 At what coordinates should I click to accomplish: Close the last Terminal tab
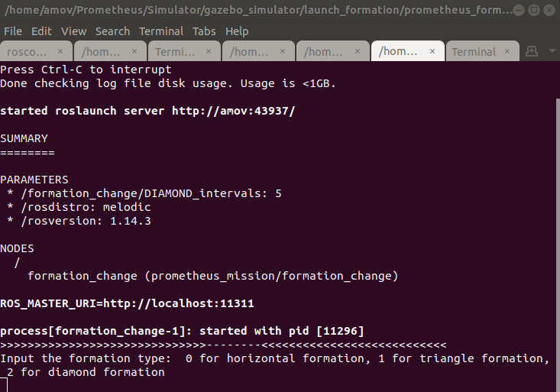click(507, 51)
